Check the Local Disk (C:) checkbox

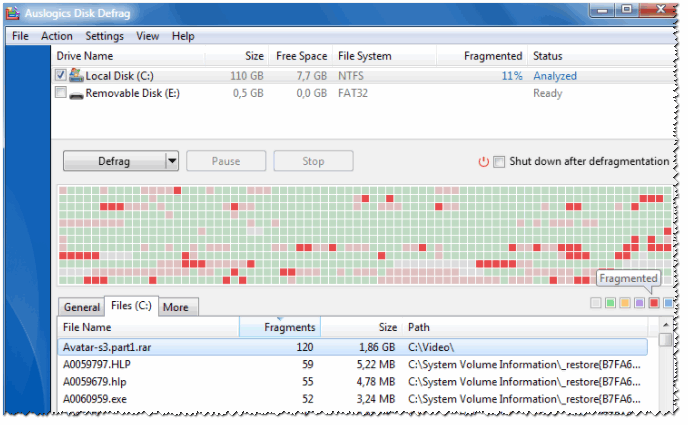tap(61, 75)
